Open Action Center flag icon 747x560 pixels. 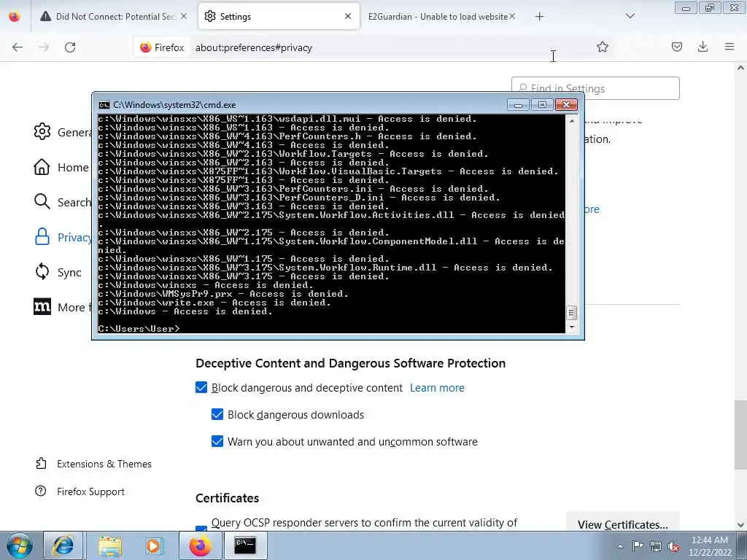[638, 546]
